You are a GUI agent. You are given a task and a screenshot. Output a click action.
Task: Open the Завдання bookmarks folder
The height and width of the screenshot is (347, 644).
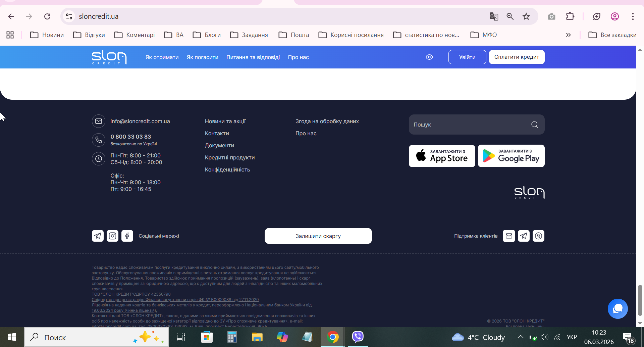(249, 35)
